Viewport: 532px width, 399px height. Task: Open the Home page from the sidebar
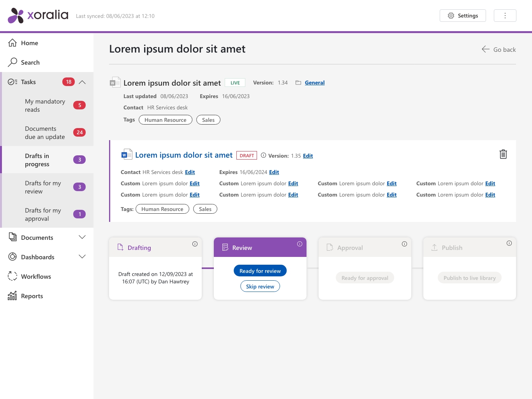[30, 43]
